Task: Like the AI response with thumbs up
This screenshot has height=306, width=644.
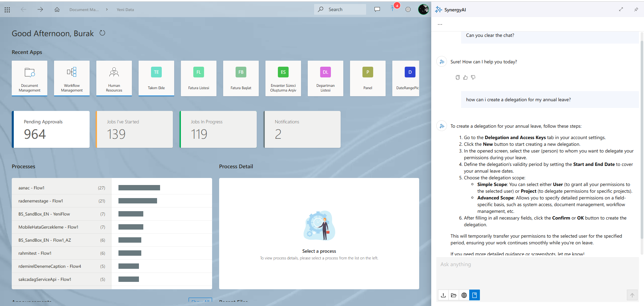Action: (x=465, y=77)
